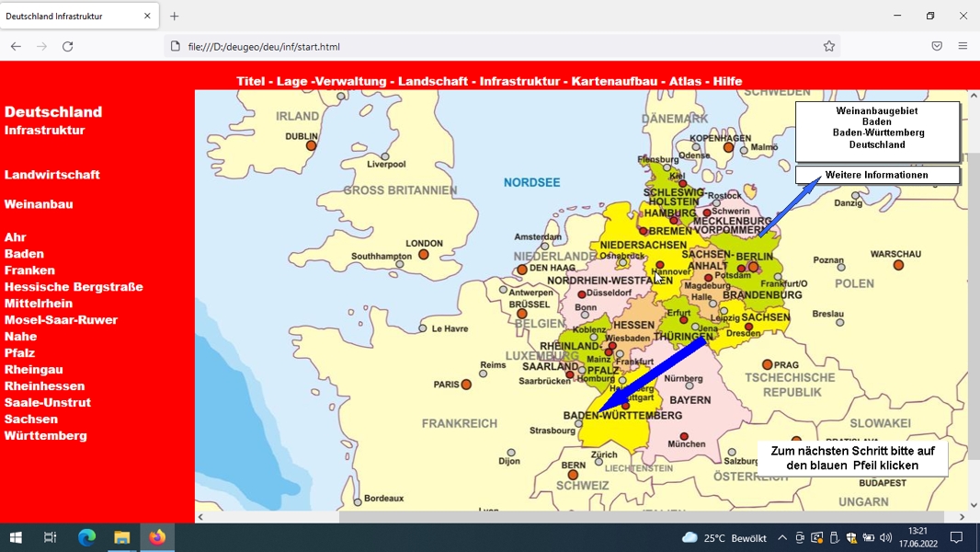The width and height of the screenshot is (980, 552).
Task: Show hidden system tray icons chevron
Action: [781, 537]
